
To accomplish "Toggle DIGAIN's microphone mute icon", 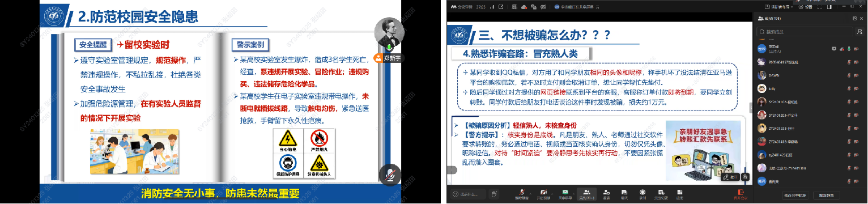I will (849, 75).
